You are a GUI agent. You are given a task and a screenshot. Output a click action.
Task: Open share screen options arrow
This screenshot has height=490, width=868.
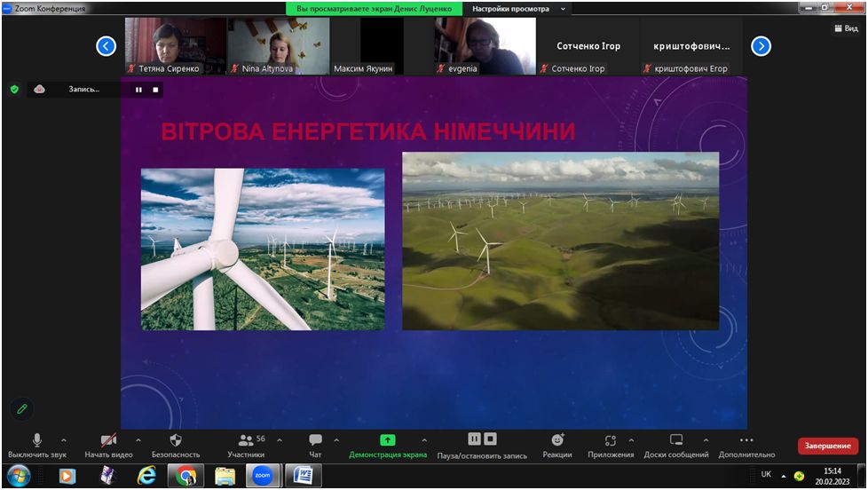tap(424, 440)
